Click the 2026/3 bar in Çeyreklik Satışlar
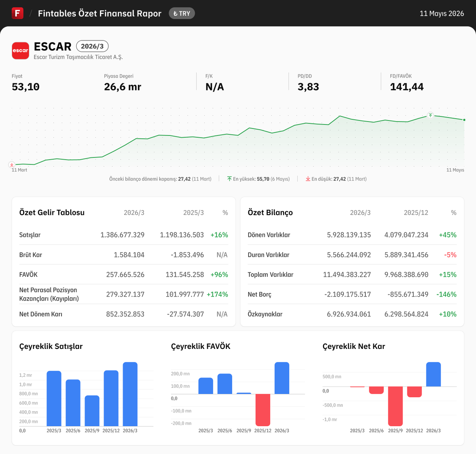Image resolution: width=476 pixels, height=454 pixels. (130, 394)
